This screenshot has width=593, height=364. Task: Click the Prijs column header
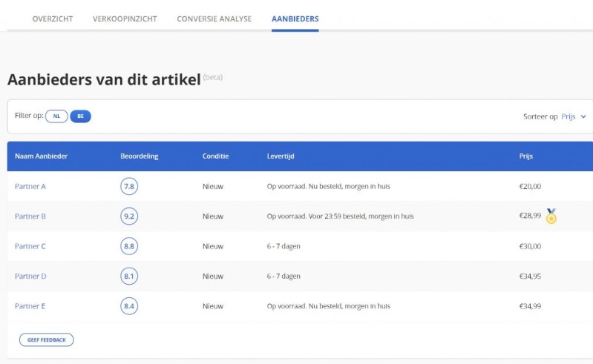[525, 156]
